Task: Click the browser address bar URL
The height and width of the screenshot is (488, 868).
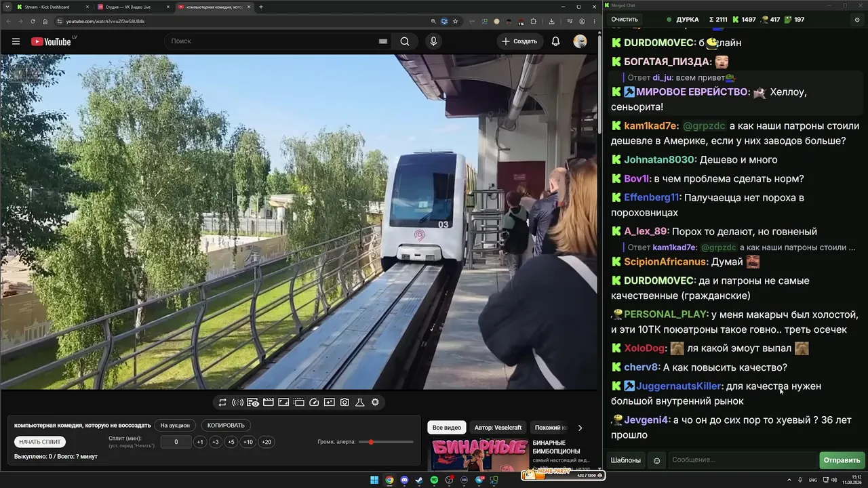Action: point(105,21)
